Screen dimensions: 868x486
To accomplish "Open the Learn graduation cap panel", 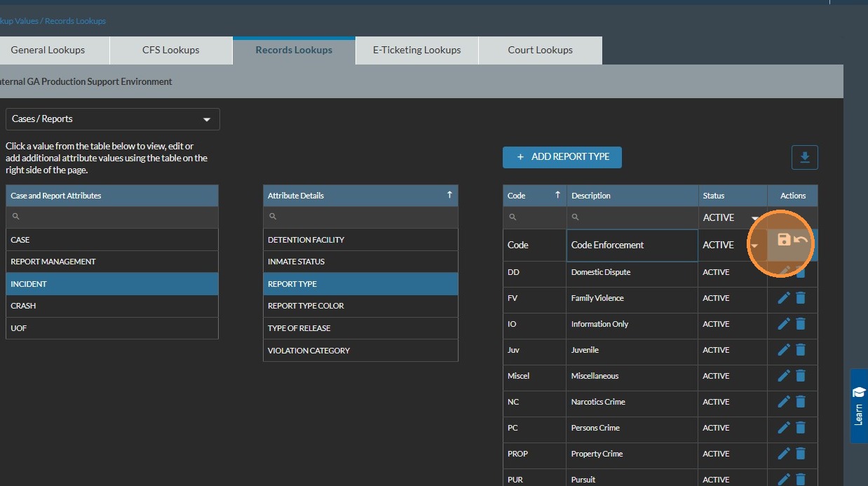I will [858, 405].
